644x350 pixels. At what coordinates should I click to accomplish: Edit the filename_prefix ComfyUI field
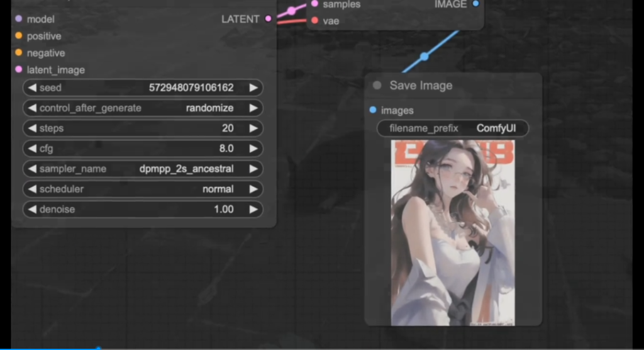[453, 128]
